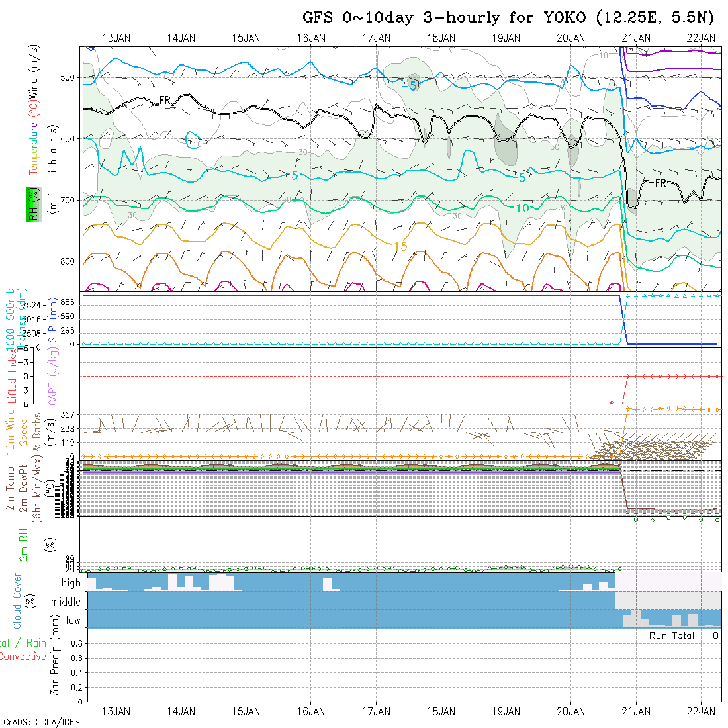Image resolution: width=728 pixels, height=728 pixels.
Task: Click the FR freezing label near 21JAN
Action: (x=660, y=183)
